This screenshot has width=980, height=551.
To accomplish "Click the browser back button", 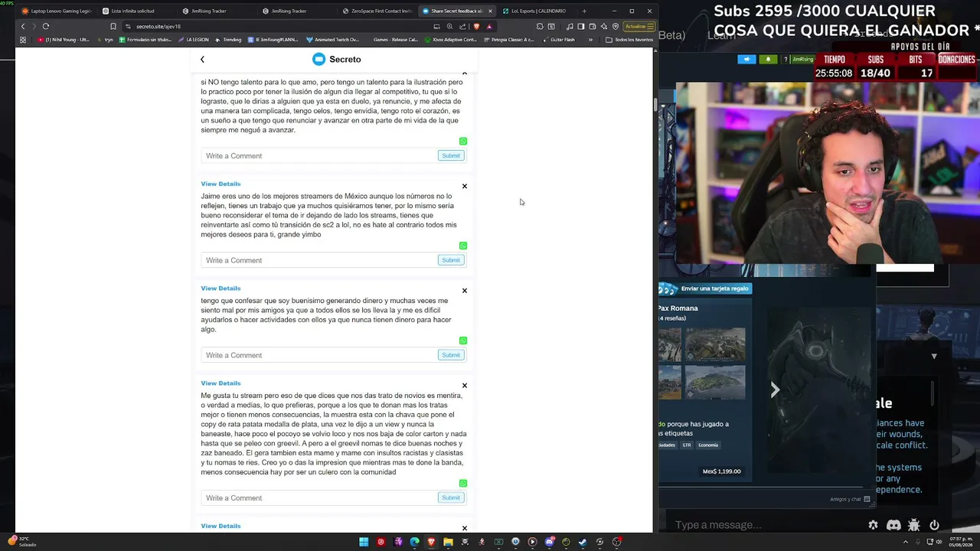I will [23, 26].
